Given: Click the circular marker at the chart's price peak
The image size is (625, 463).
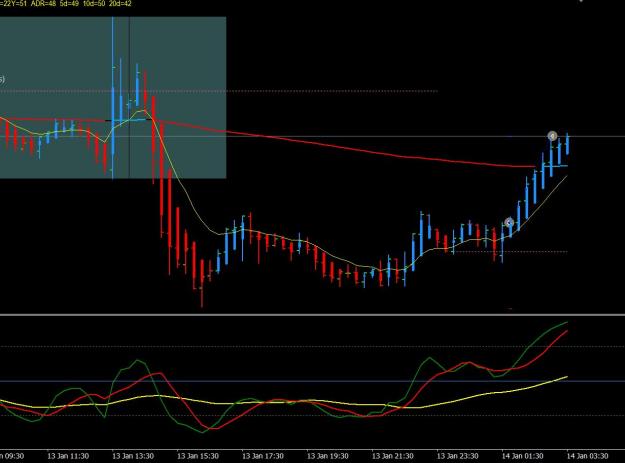Looking at the screenshot, I should click(x=552, y=136).
